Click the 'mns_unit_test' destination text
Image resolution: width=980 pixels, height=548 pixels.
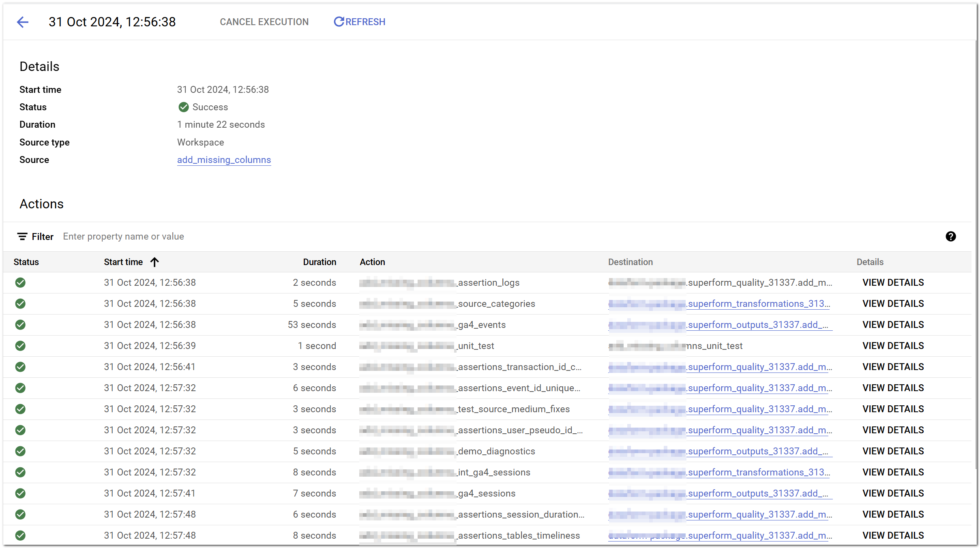[714, 346]
